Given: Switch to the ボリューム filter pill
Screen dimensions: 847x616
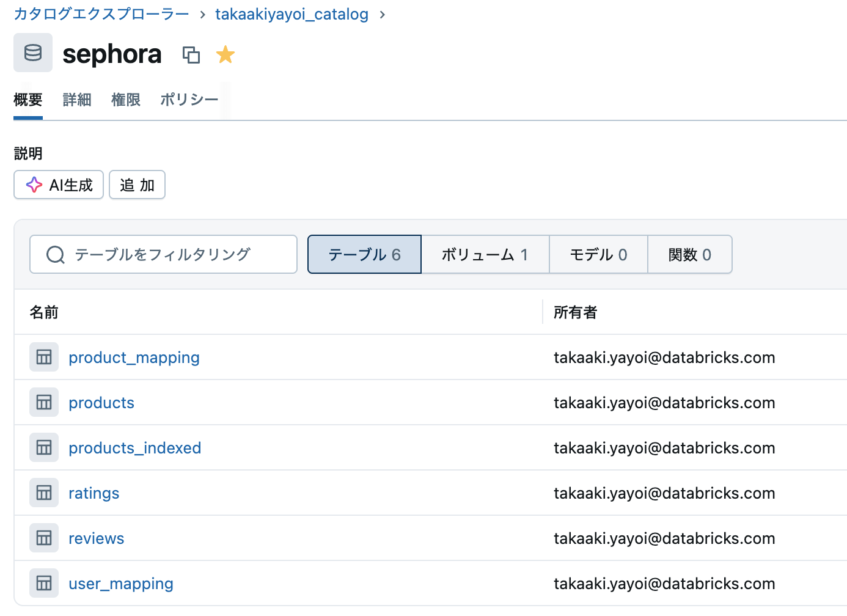Looking at the screenshot, I should pyautogui.click(x=485, y=254).
